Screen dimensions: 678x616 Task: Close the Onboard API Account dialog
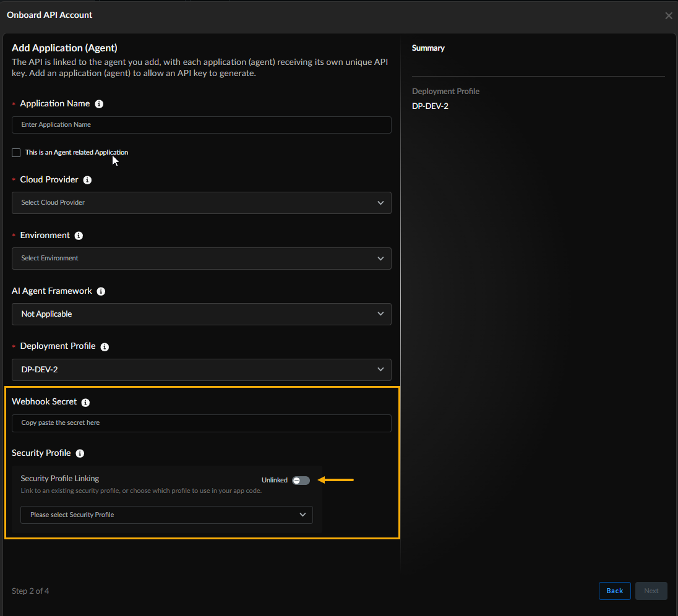coord(669,16)
